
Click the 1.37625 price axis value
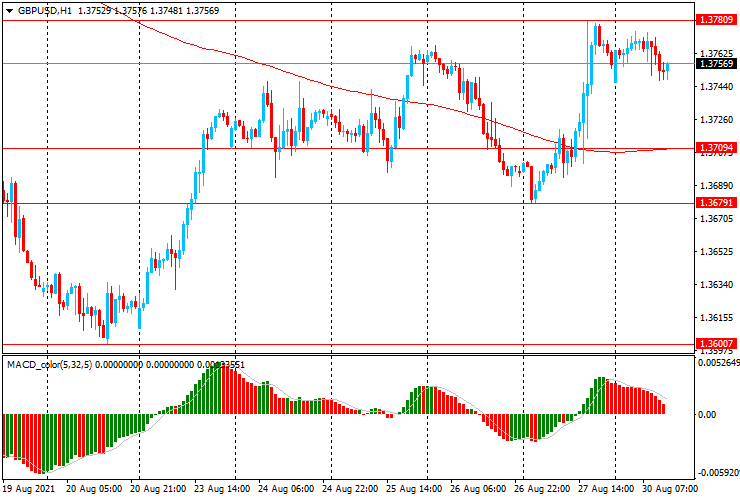717,53
